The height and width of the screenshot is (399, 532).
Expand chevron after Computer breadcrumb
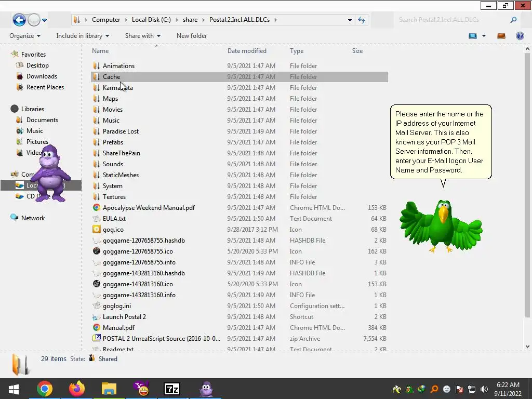point(126,20)
